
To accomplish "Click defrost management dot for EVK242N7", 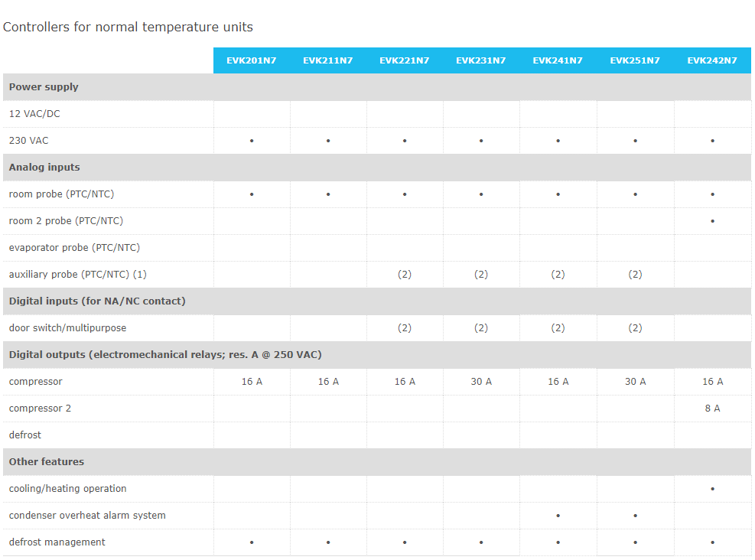I will coord(713,542).
